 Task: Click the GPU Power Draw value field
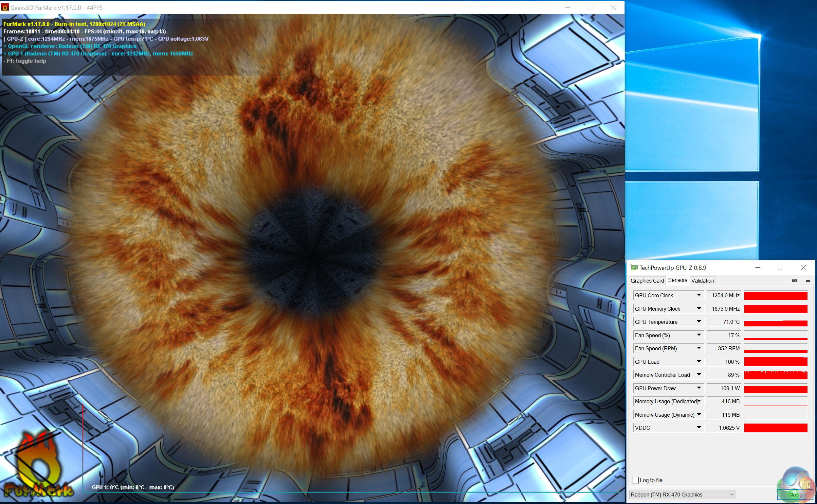tap(723, 388)
